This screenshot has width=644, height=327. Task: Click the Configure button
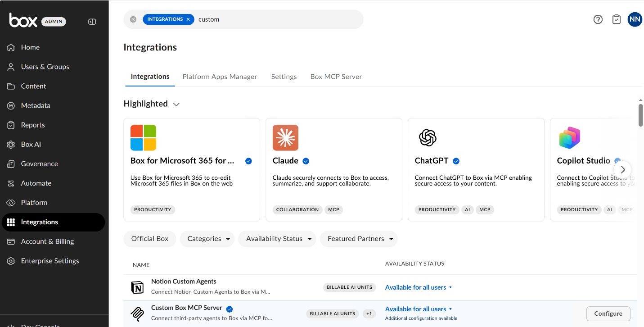tap(608, 313)
